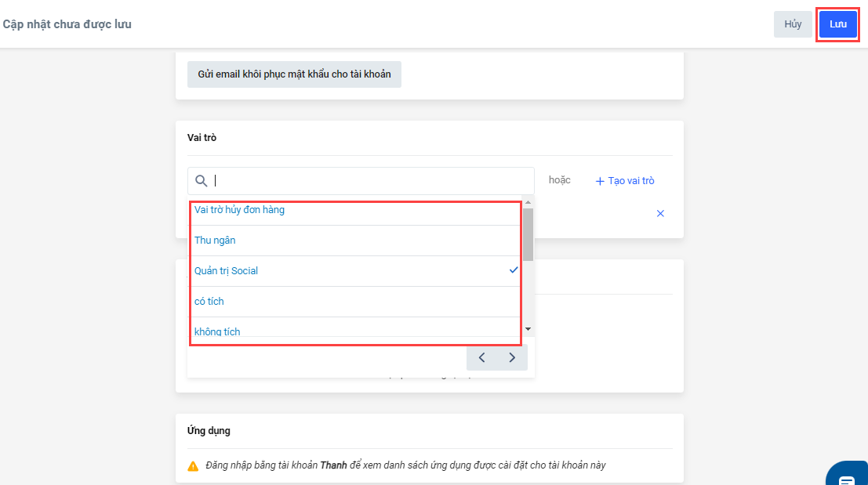868x485 pixels.
Task: Click the Vai trò section heading
Action: click(202, 138)
